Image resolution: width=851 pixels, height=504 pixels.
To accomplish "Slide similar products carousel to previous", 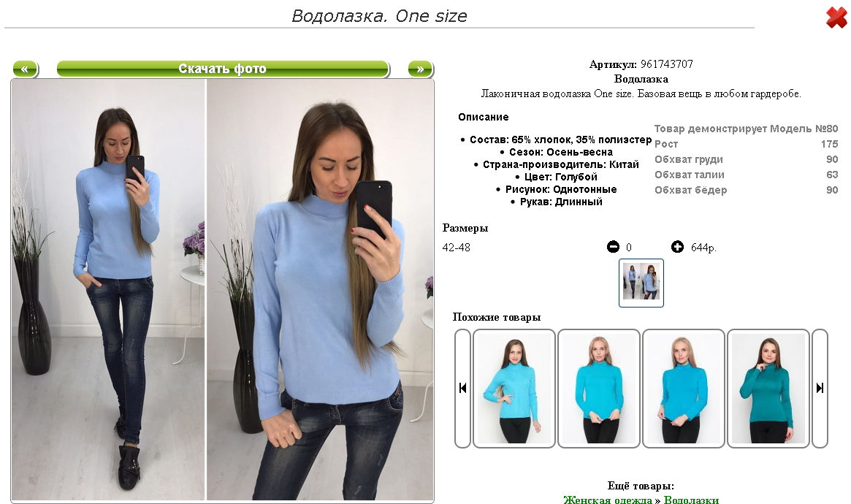I will point(462,388).
